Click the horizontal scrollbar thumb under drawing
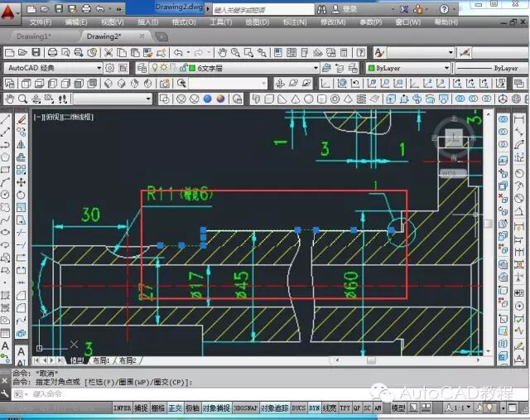This screenshot has height=420, width=530. pos(371,360)
